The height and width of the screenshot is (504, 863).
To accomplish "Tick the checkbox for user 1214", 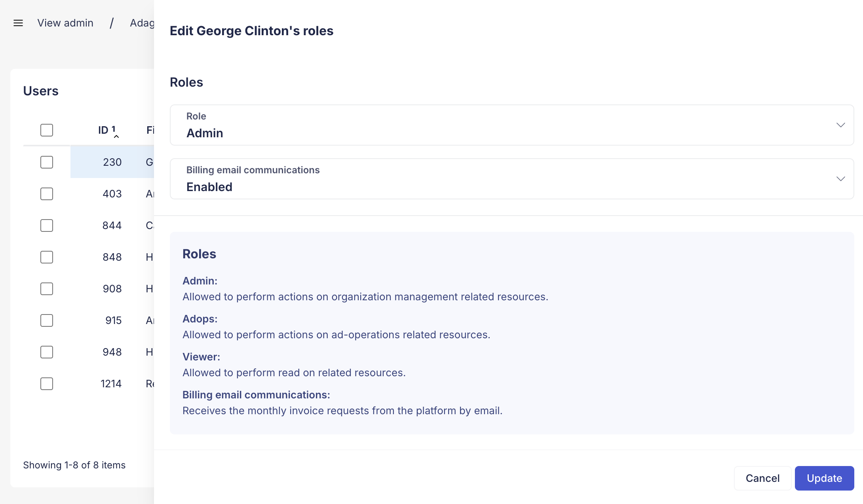I will pos(47,384).
